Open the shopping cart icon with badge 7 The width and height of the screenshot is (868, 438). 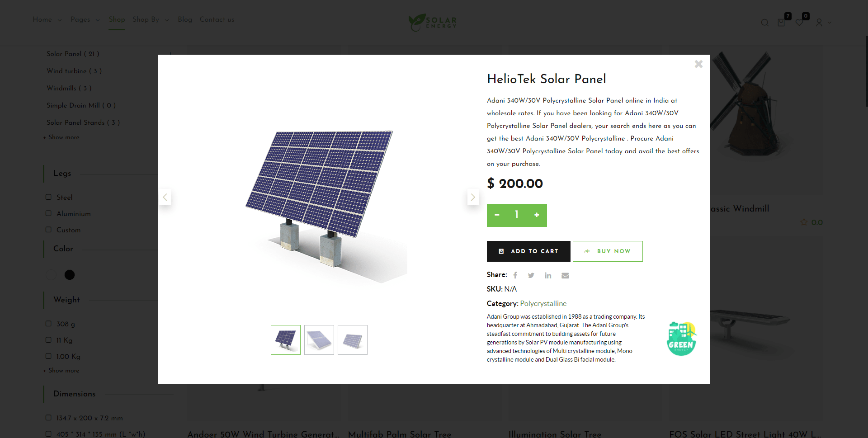pos(782,21)
